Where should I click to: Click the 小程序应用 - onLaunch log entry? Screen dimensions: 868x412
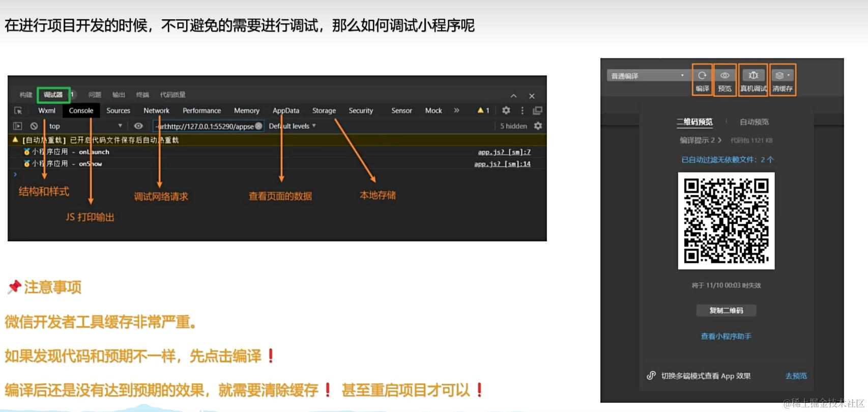click(x=67, y=152)
